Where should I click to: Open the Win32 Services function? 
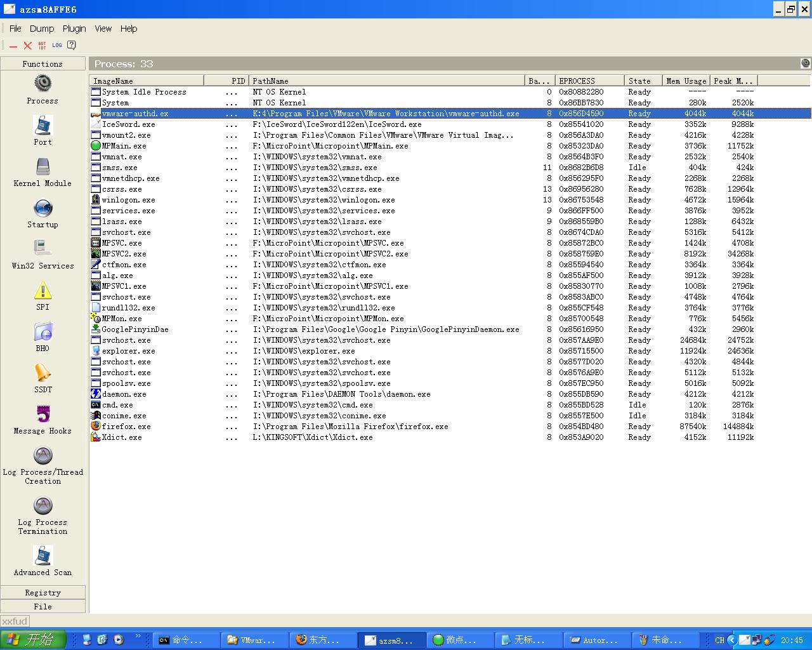(x=43, y=255)
